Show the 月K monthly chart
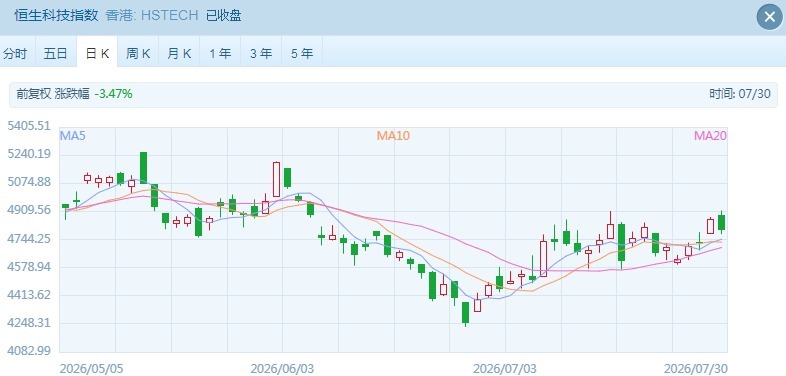This screenshot has height=376, width=786. pyautogui.click(x=179, y=51)
